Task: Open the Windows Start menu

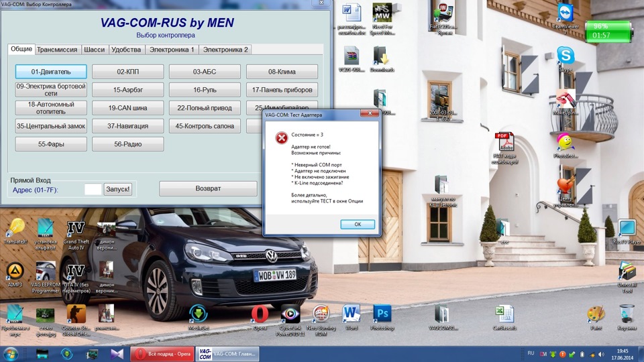Action: tap(11, 354)
